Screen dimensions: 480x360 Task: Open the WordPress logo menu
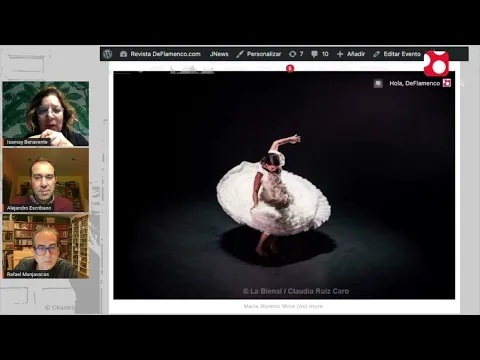click(x=107, y=54)
